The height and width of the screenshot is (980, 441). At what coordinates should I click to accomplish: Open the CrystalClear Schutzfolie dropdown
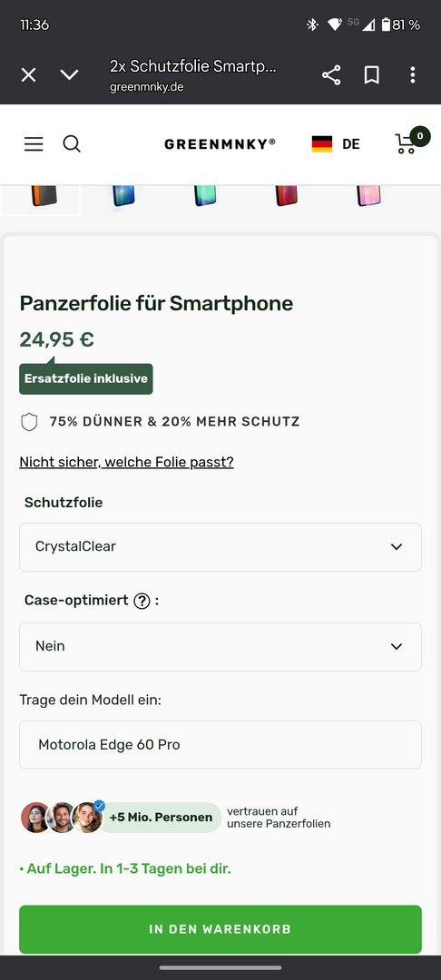220,547
